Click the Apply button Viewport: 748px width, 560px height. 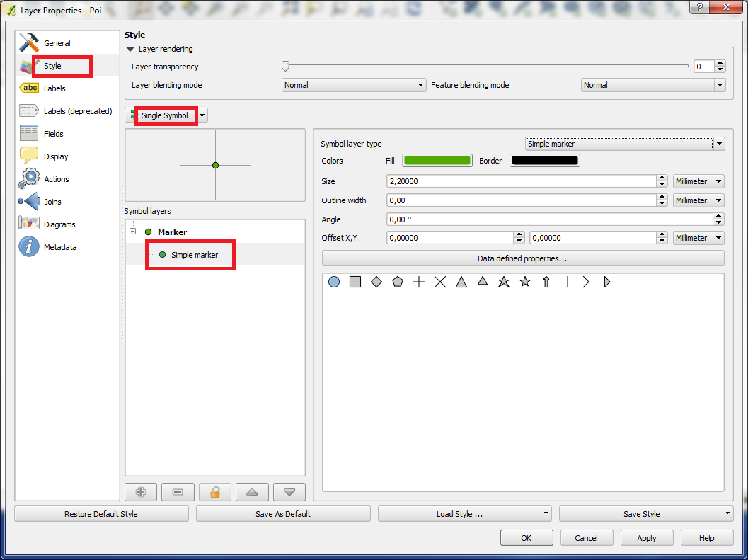coord(647,538)
